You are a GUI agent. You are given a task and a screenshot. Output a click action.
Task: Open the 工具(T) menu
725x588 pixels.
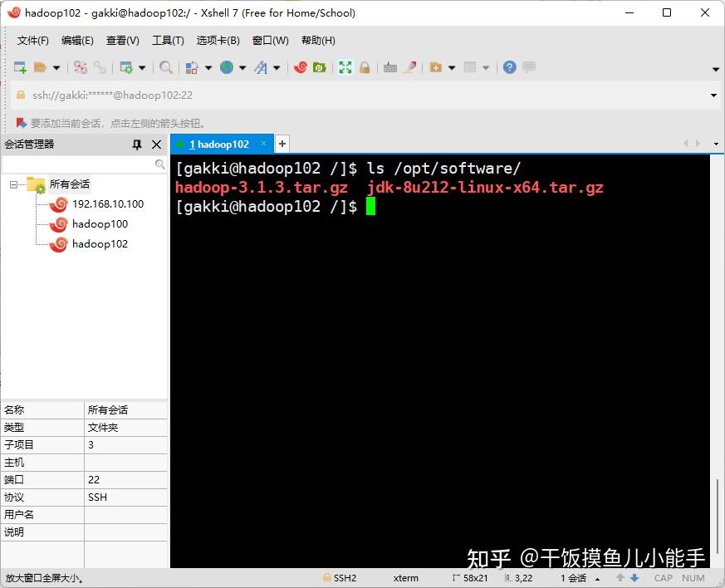click(168, 40)
